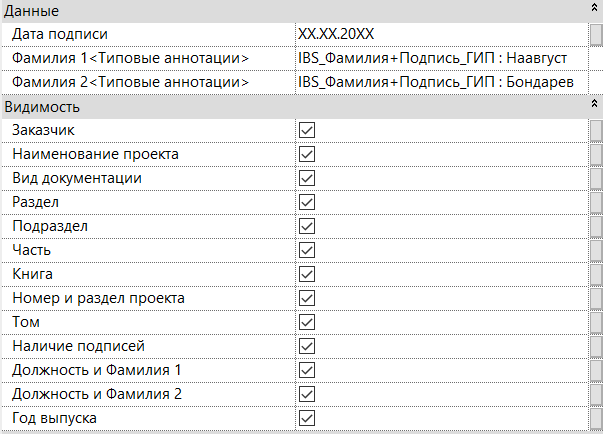Image resolution: width=603 pixels, height=434 pixels.
Task: Click associate button beside Дата подписи
Action: coord(596,35)
